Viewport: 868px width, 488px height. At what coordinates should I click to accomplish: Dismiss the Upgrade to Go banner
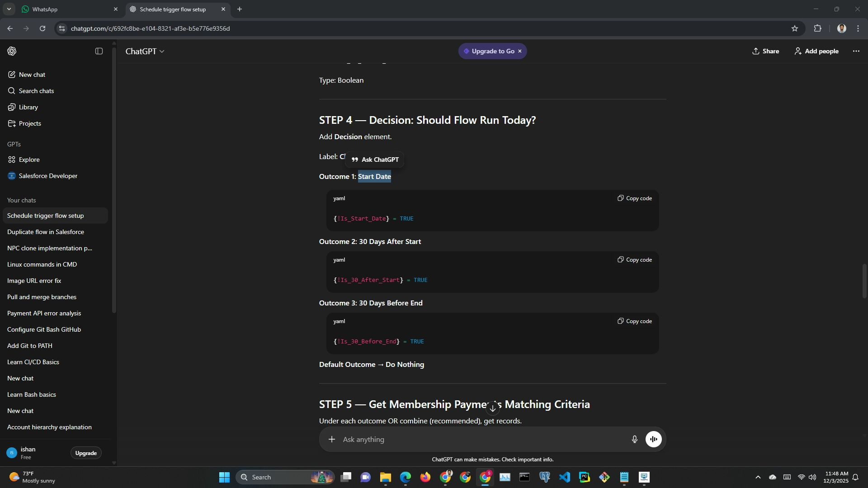520,51
